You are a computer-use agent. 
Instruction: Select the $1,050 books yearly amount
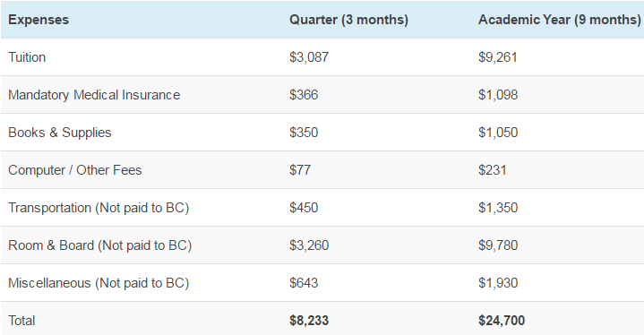point(498,133)
